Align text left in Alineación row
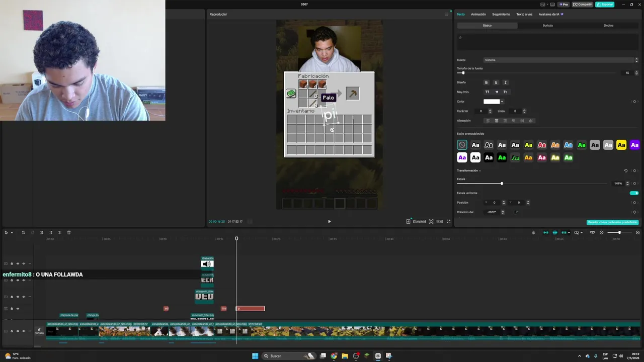 click(487, 121)
